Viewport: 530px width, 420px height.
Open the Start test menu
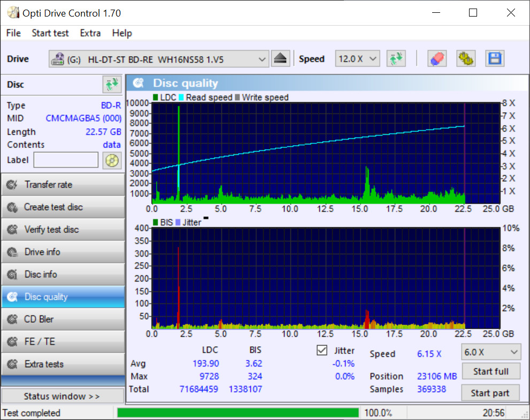pyautogui.click(x=50, y=33)
